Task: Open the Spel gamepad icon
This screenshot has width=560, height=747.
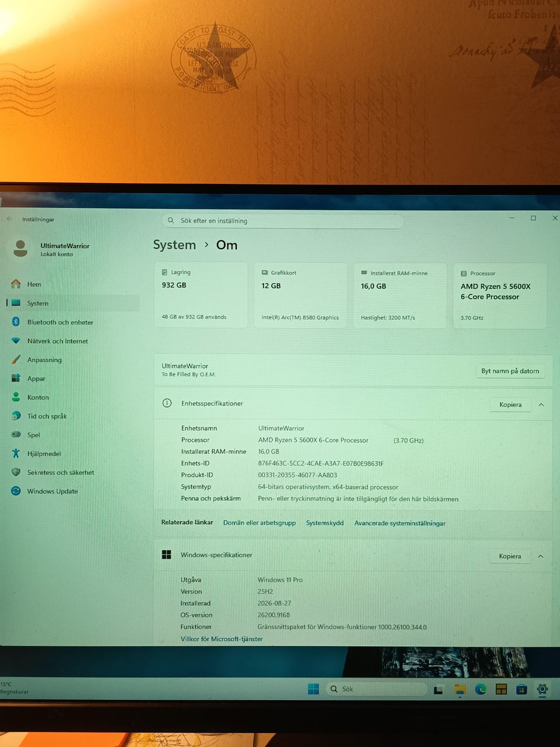Action: [16, 435]
